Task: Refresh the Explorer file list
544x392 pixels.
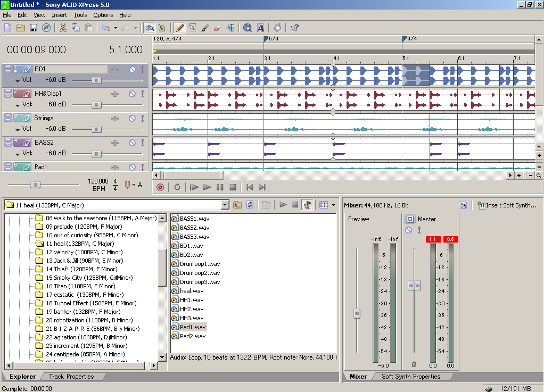Action: pyautogui.click(x=250, y=205)
